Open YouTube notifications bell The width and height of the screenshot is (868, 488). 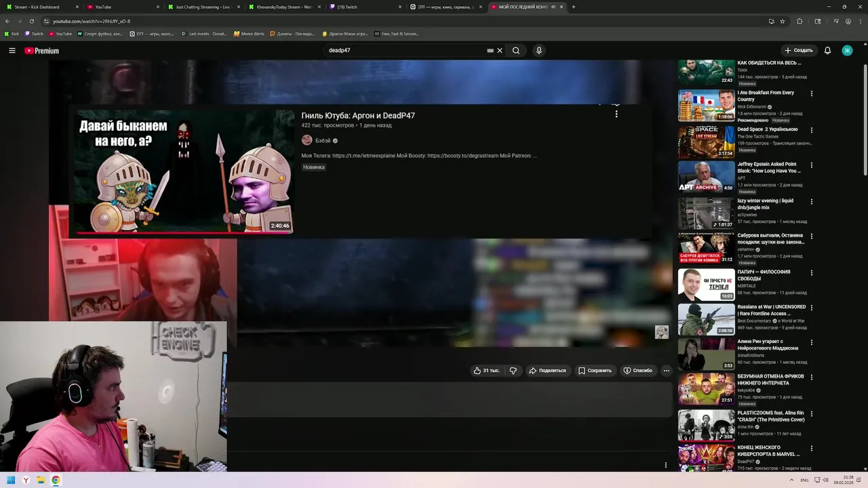tap(827, 50)
